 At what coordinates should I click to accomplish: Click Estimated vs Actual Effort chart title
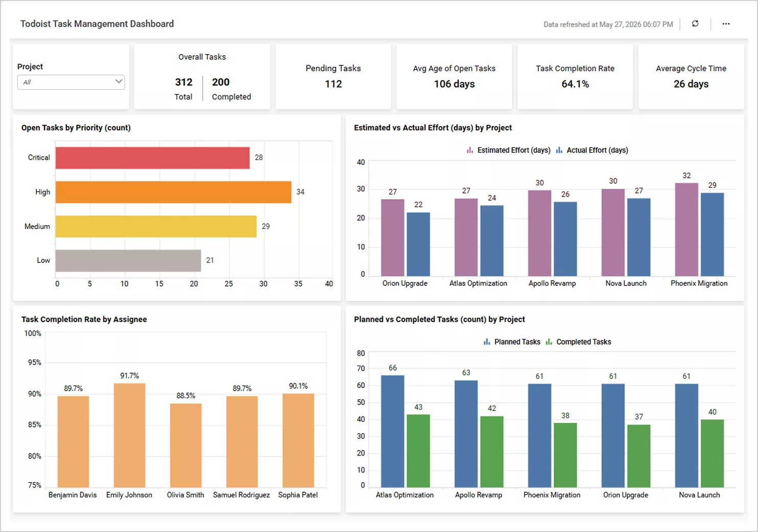[433, 128]
